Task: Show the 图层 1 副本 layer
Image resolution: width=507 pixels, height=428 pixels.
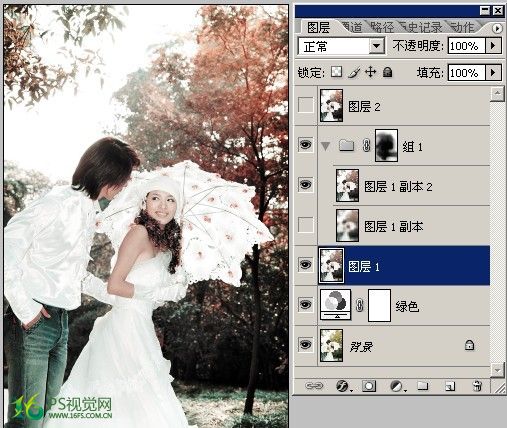Action: coord(306,225)
